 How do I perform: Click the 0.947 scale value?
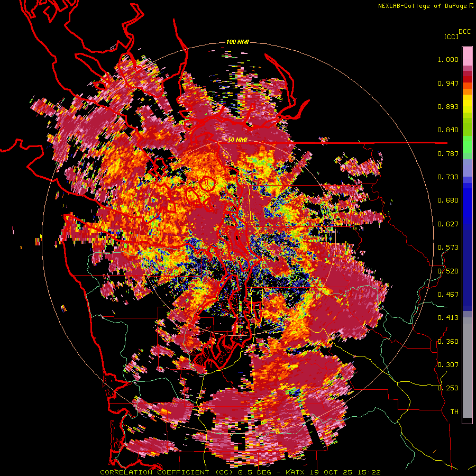point(448,83)
